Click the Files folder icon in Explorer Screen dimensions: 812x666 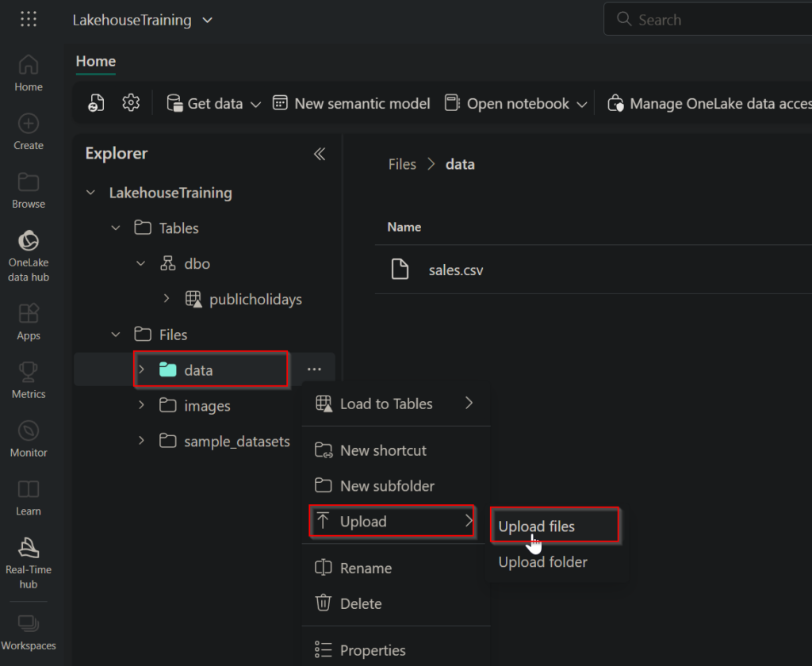coord(143,334)
